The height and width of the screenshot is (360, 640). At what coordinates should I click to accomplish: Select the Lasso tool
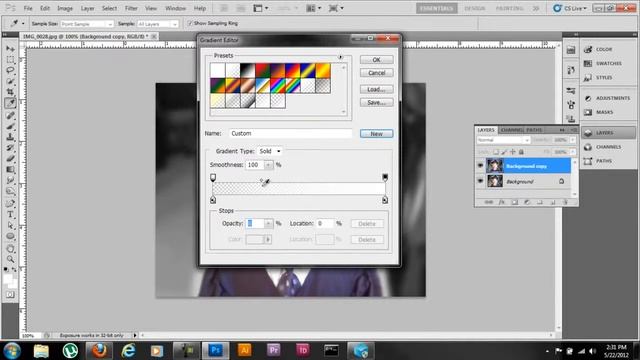tap(10, 70)
